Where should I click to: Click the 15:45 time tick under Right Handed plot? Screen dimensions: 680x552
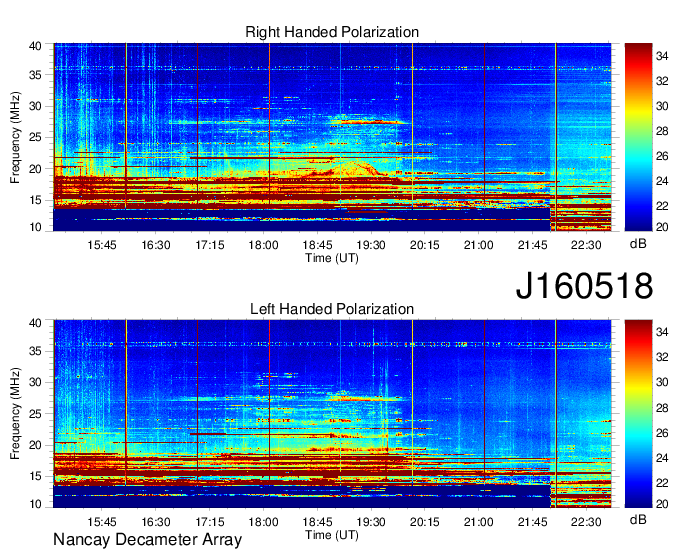(x=102, y=245)
